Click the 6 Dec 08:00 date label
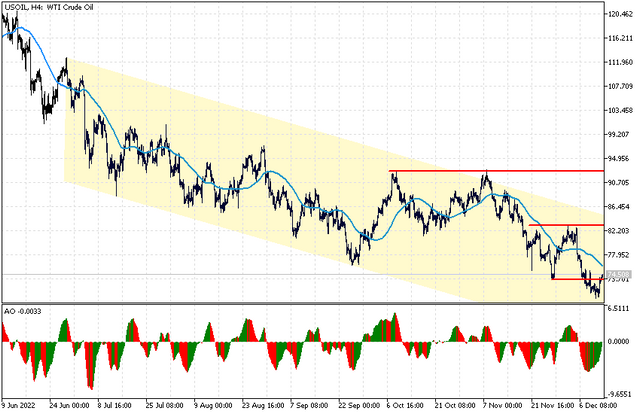This screenshot has width=640, height=414. coord(598,405)
